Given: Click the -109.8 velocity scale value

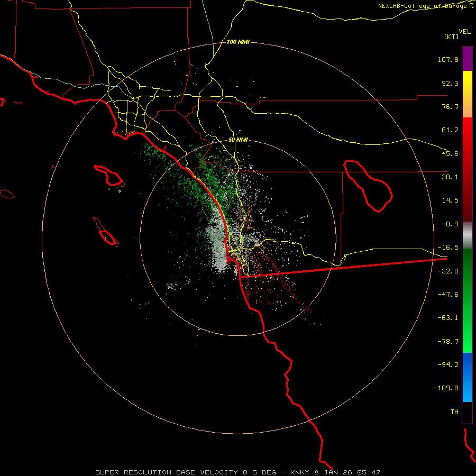Looking at the screenshot, I should 446,388.
